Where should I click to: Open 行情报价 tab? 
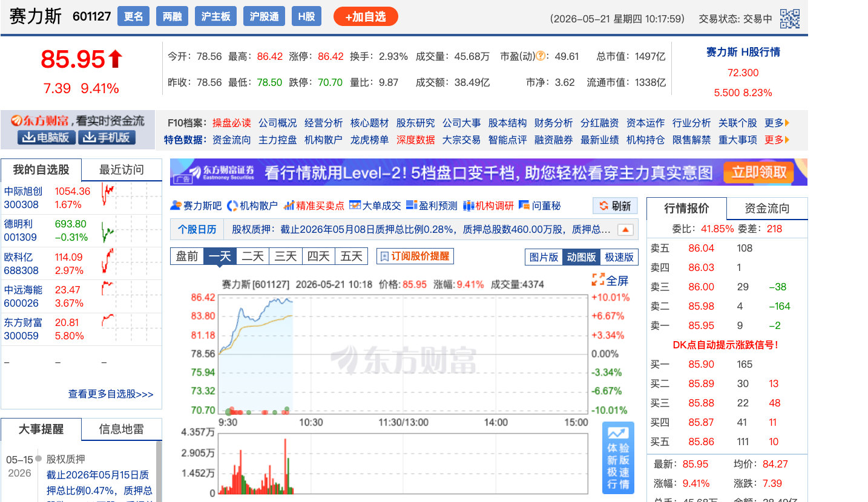click(686, 208)
